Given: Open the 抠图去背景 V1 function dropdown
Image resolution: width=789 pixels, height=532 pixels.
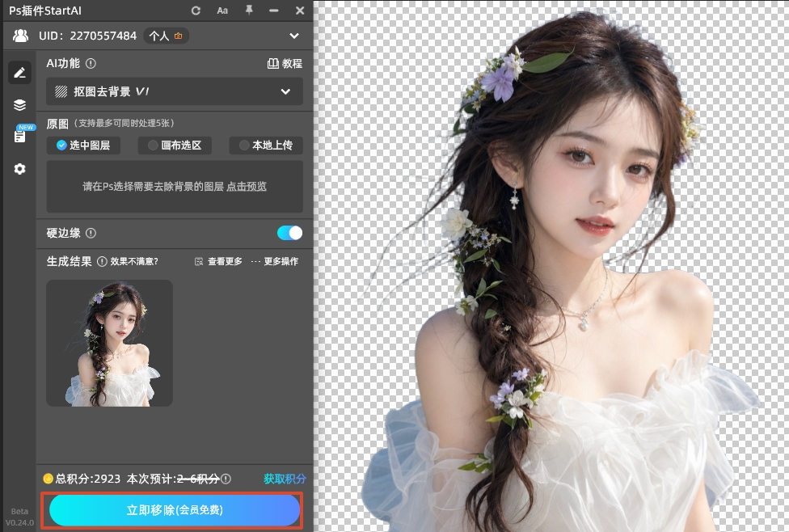Looking at the screenshot, I should point(174,91).
